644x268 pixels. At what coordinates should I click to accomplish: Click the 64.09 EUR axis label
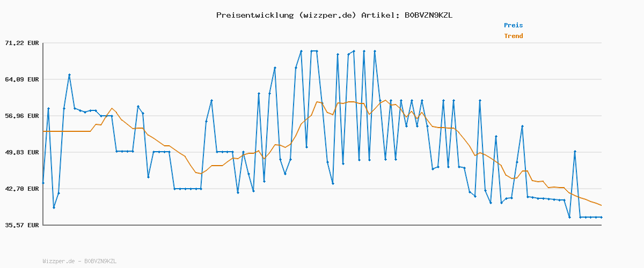pyautogui.click(x=22, y=79)
